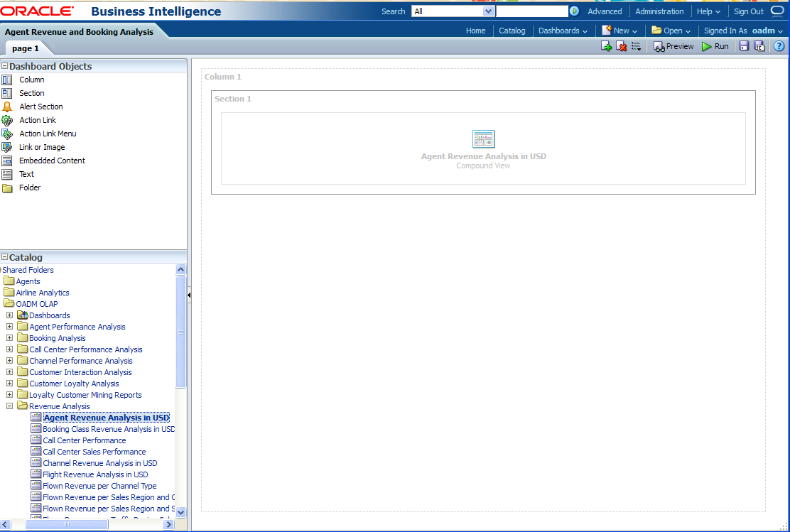Select the Alert Section dashboard object
Viewport: 790px width, 532px height.
pyautogui.click(x=40, y=107)
